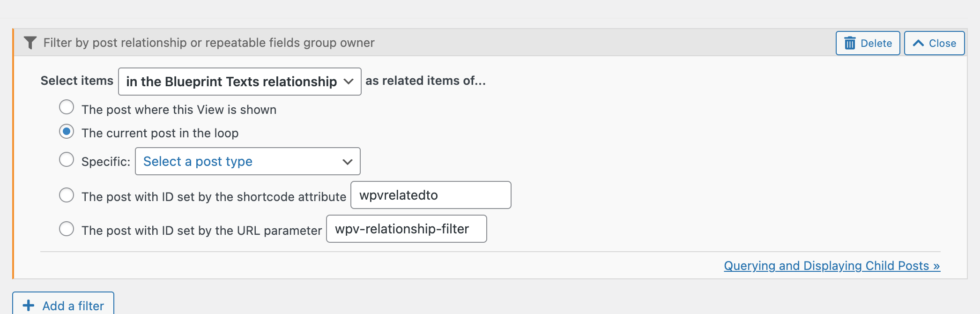Click the plus icon on Add a filter
Image resolution: width=980 pixels, height=314 pixels.
click(x=29, y=306)
